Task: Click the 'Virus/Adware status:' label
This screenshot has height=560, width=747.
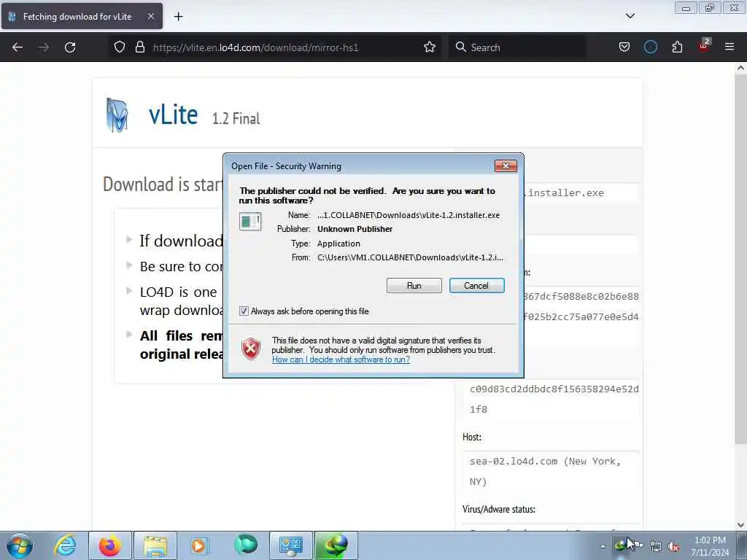Action: 499,509
